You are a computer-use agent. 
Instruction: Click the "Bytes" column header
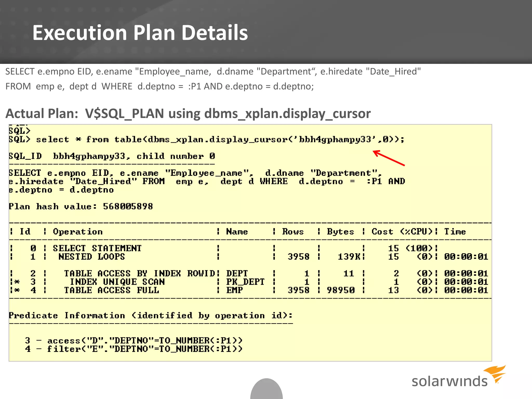coord(340,231)
